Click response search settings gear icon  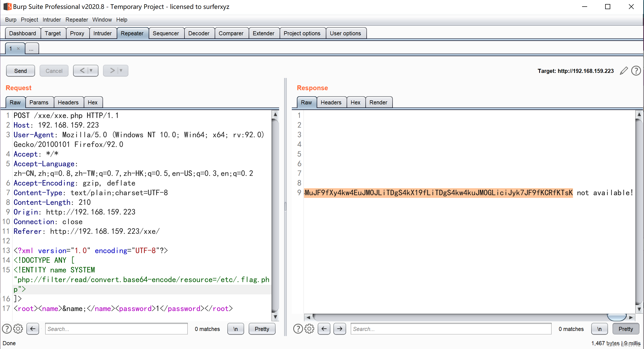[x=309, y=329]
